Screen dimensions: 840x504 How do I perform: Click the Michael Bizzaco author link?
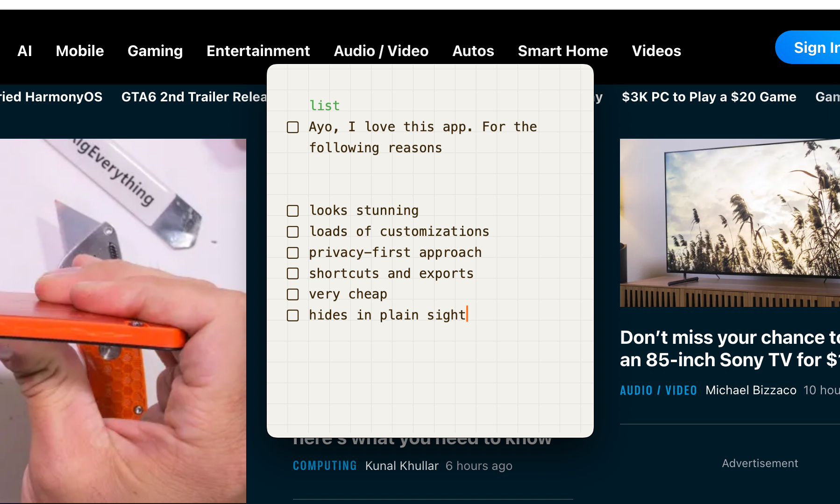[750, 390]
